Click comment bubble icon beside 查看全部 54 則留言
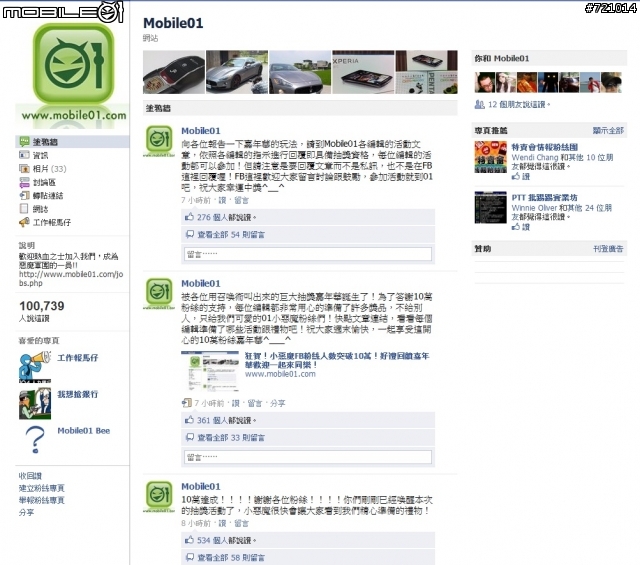640x565 pixels. tap(189, 234)
